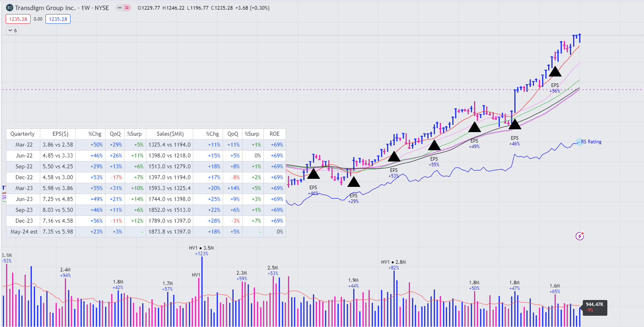Click the 944.47K volume value label
644x327 pixels.
(x=594, y=304)
